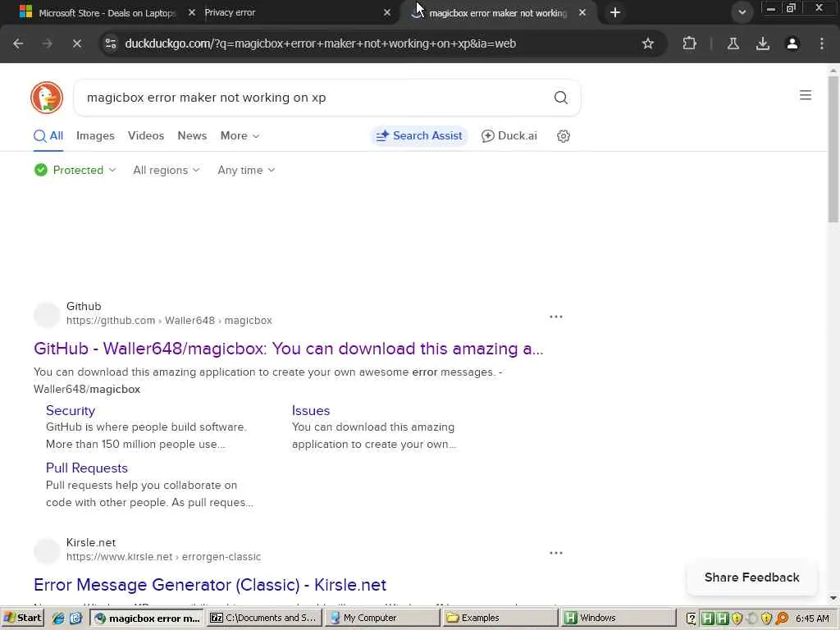Bookmark this page with star icon

(648, 43)
